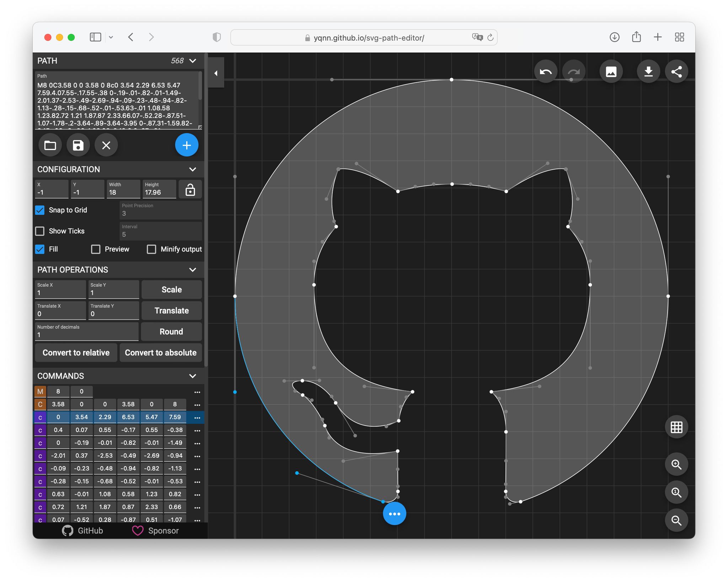Click the Save path floppy icon
Image resolution: width=728 pixels, height=582 pixels.
click(78, 145)
